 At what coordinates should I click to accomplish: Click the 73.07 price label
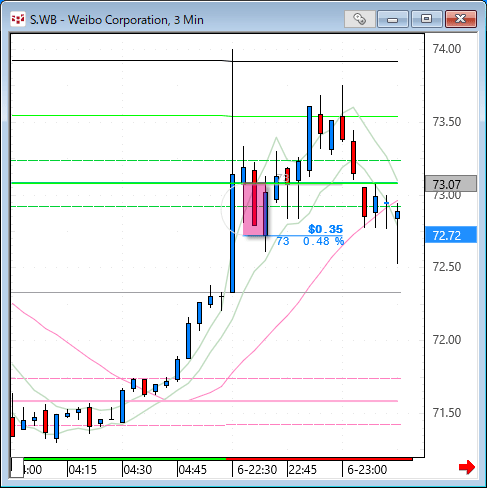point(451,184)
